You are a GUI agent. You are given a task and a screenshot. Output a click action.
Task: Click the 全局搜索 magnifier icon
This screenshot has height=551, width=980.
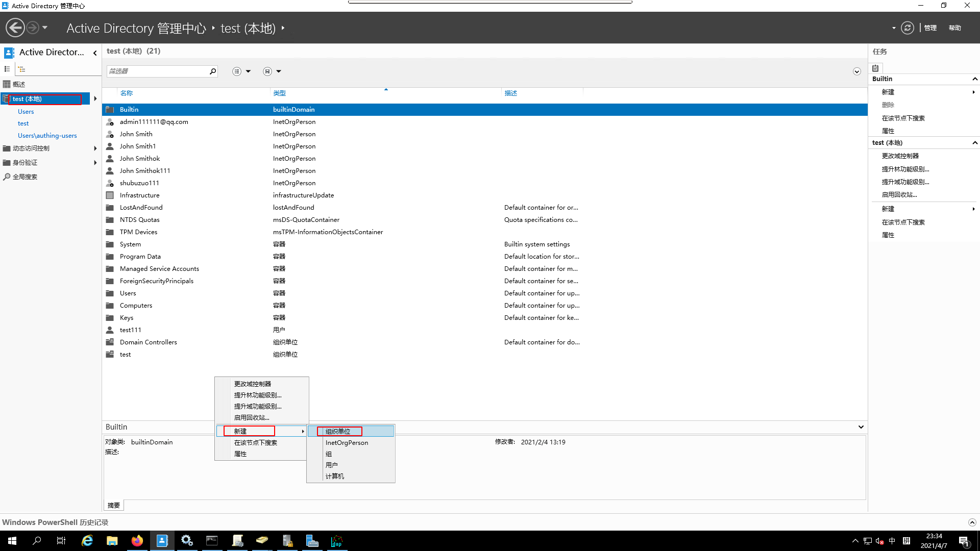pos(7,177)
